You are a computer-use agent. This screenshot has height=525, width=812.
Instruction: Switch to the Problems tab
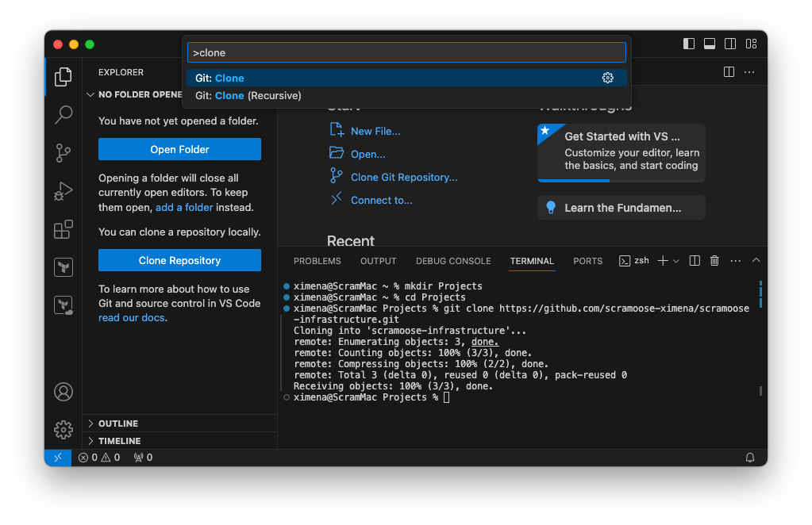317,261
